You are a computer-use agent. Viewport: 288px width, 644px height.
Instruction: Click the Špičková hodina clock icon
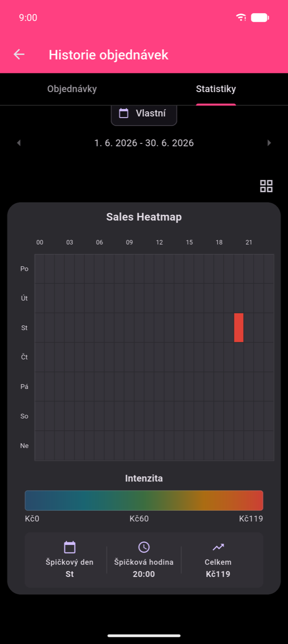tap(144, 547)
